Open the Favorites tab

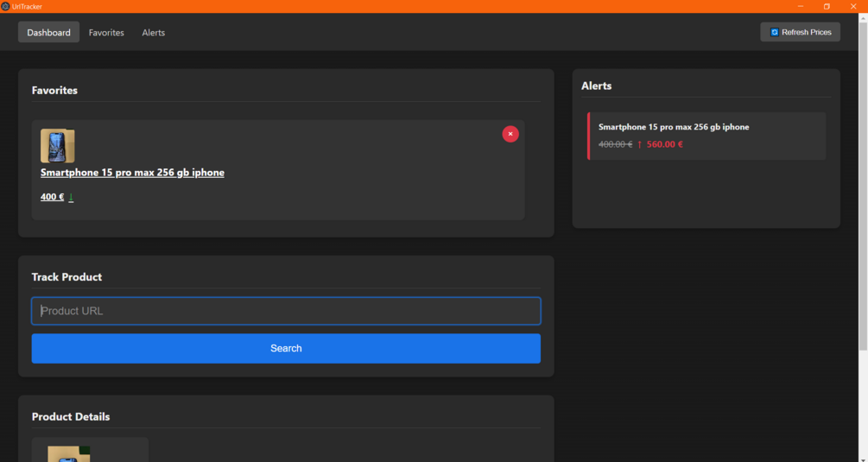[106, 33]
